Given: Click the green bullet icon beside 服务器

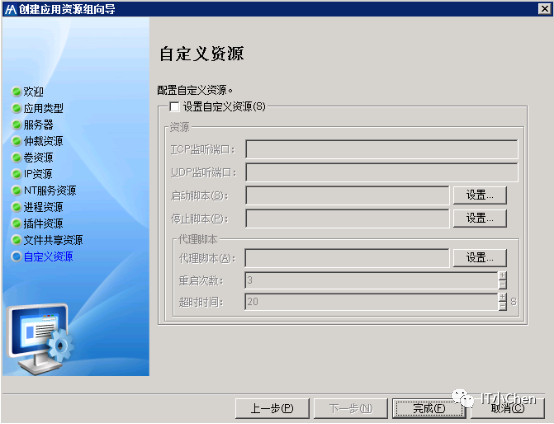Looking at the screenshot, I should [x=16, y=124].
